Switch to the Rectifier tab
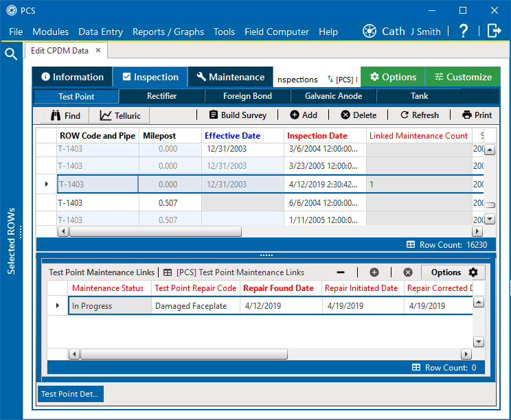Viewport: 511px width, 420px height. click(x=162, y=96)
